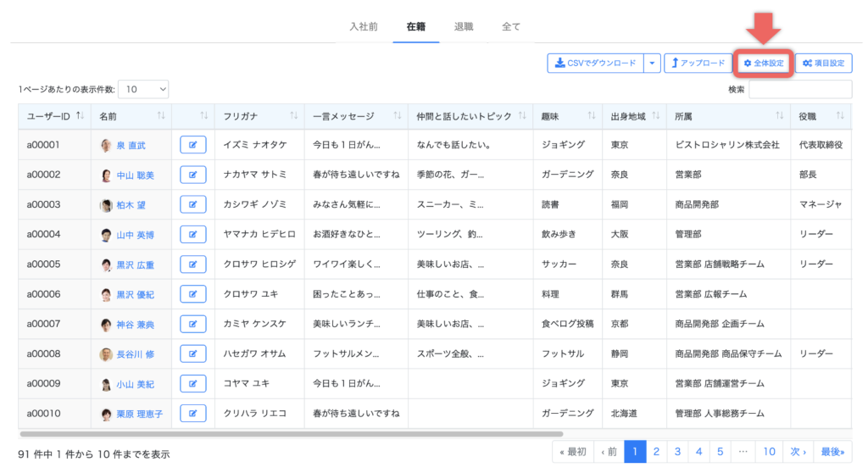Switch to 退職 tab
This screenshot has width=868, height=473.
point(464,26)
